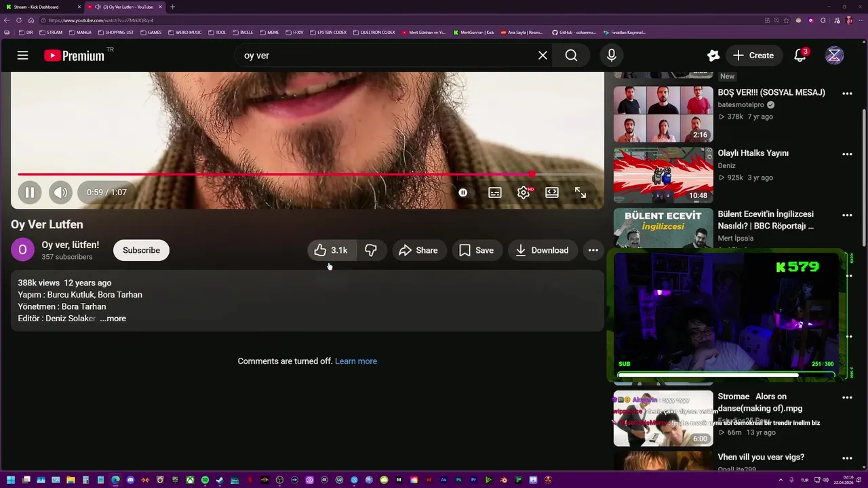Viewport: 868px width, 488px height.
Task: Open the batesmotelpro channel name
Action: (741, 105)
